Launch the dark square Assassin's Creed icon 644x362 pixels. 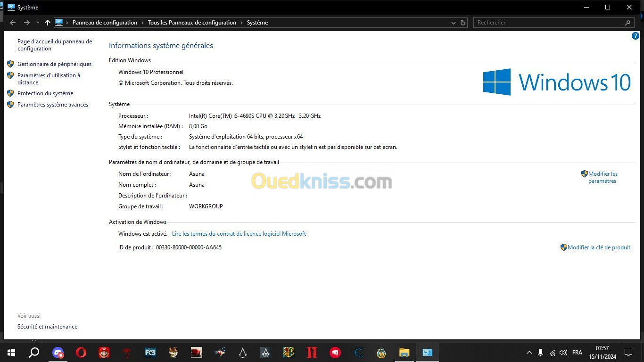pos(266,352)
